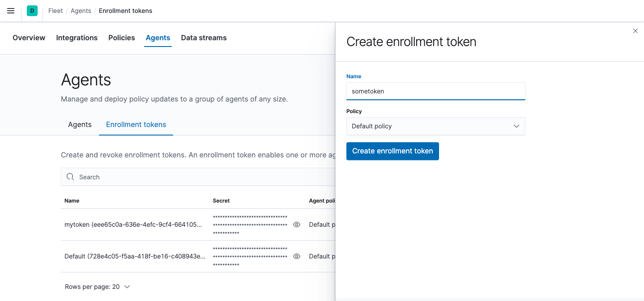Click the Create enrollment token button
The height and width of the screenshot is (301, 644).
pos(392,151)
